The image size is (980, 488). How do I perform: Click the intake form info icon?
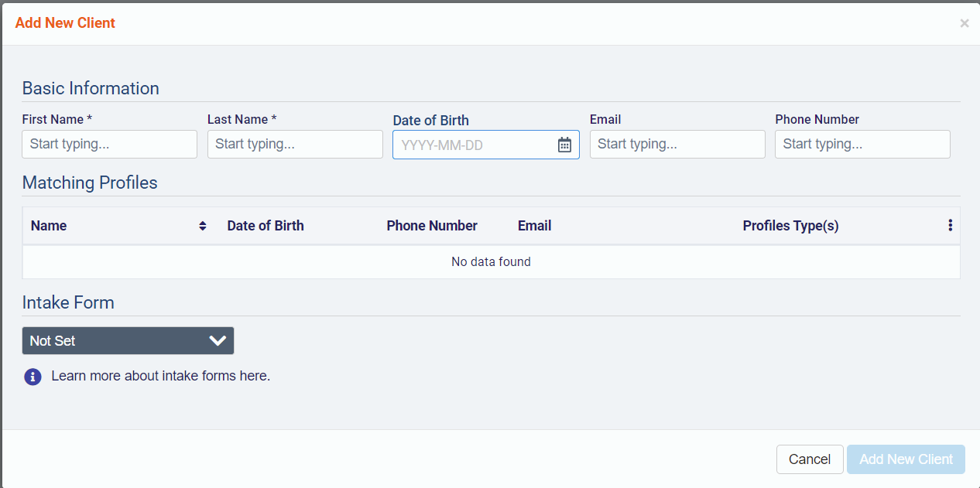pos(33,377)
